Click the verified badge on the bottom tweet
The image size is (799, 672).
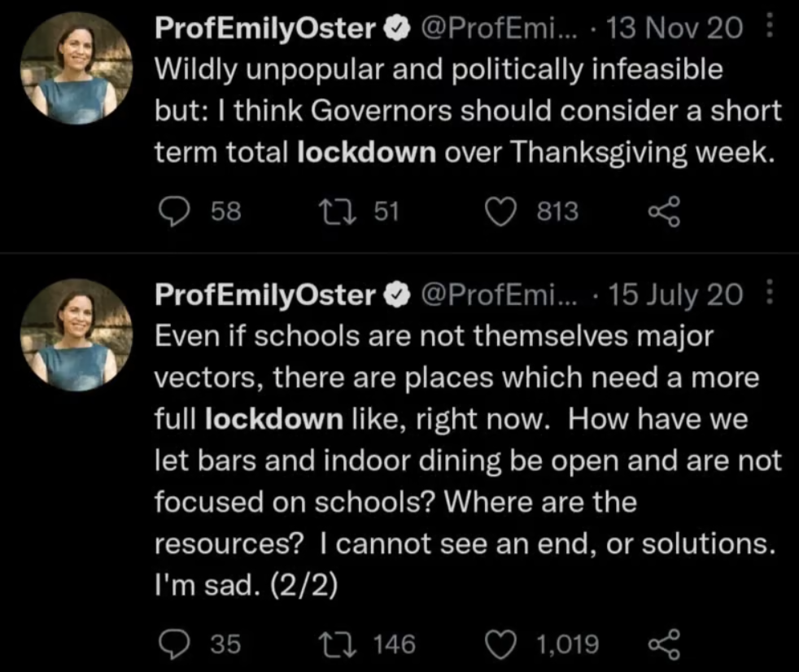(395, 296)
